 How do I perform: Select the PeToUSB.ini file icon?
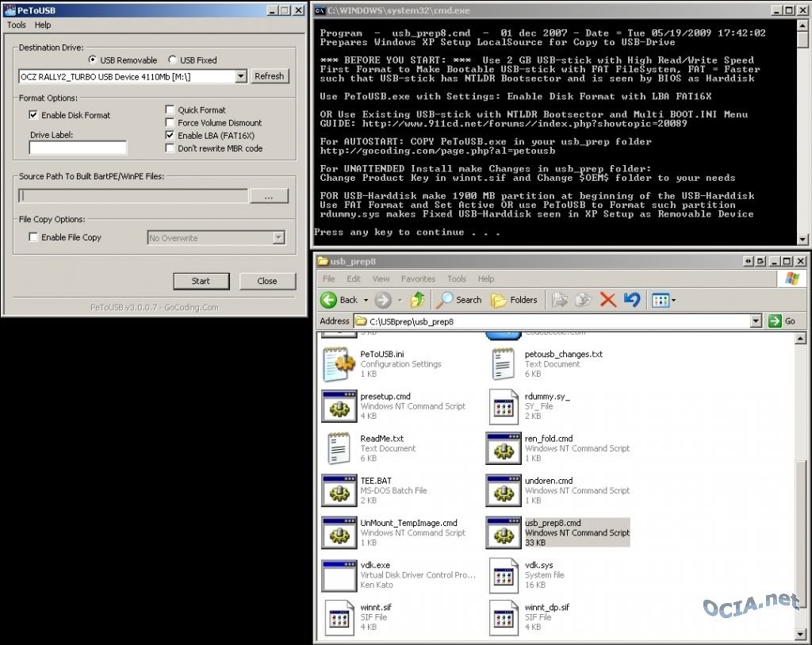click(x=339, y=364)
